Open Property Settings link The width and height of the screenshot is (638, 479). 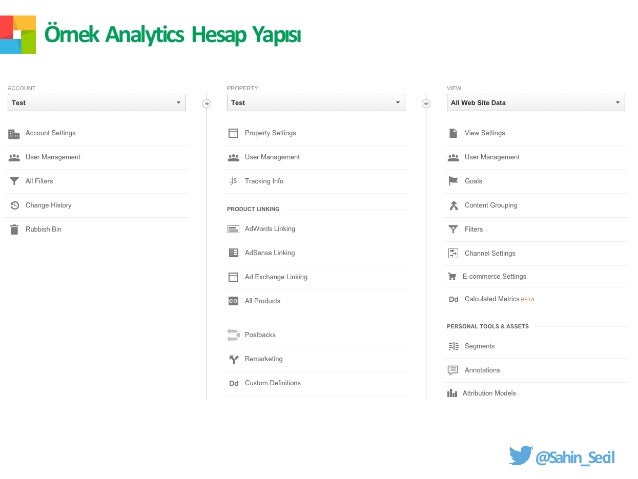(x=271, y=133)
